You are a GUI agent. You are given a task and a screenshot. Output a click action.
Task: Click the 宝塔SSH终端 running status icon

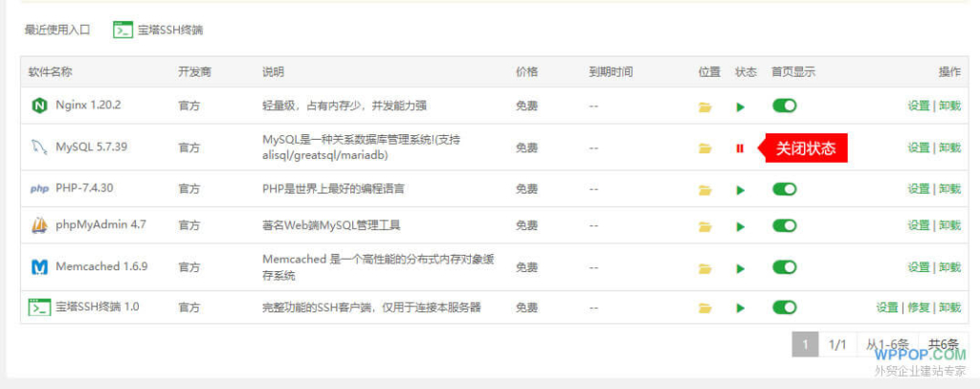coord(741,308)
